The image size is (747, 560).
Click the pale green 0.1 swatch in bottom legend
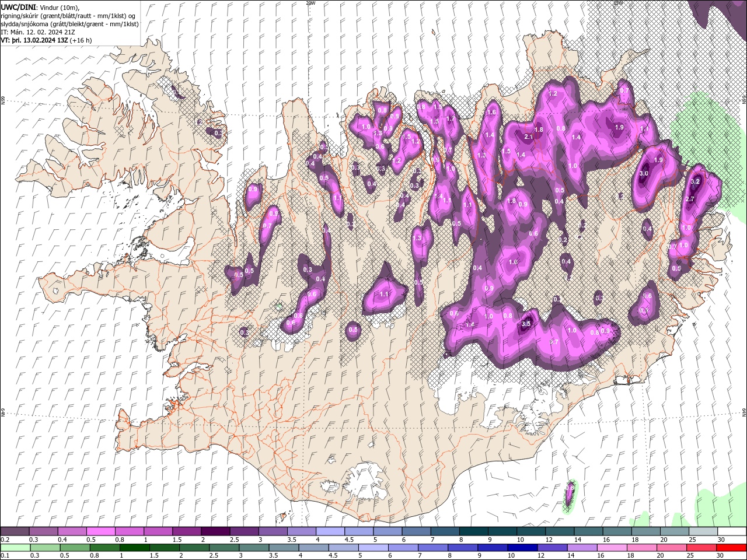tap(15, 548)
